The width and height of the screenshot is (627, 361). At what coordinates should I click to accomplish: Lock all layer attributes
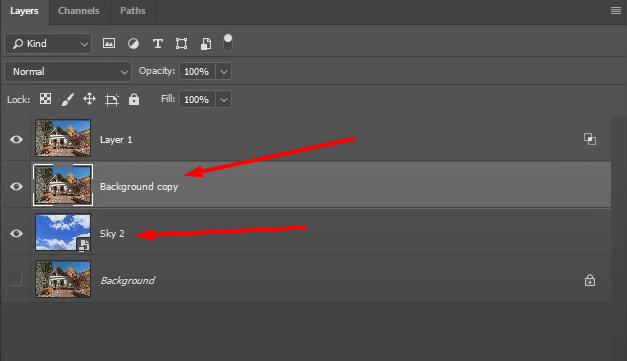click(x=134, y=99)
